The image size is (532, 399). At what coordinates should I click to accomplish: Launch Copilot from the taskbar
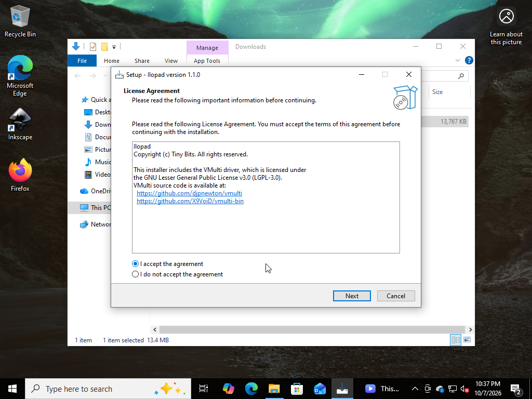[x=229, y=389]
